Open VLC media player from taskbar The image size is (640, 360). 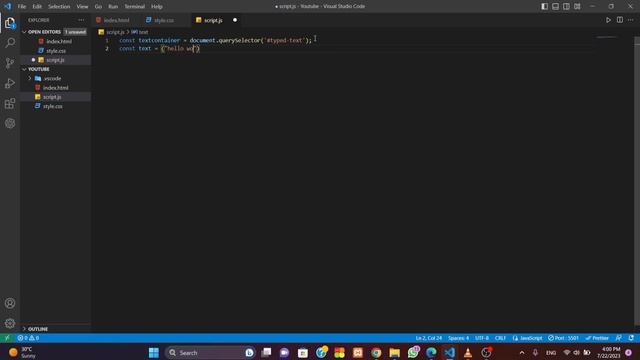click(468, 353)
